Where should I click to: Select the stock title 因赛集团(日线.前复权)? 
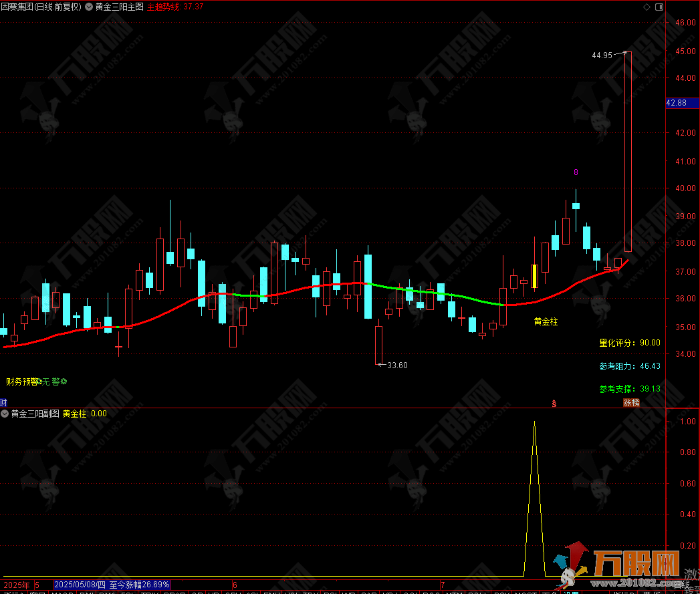tap(41, 7)
